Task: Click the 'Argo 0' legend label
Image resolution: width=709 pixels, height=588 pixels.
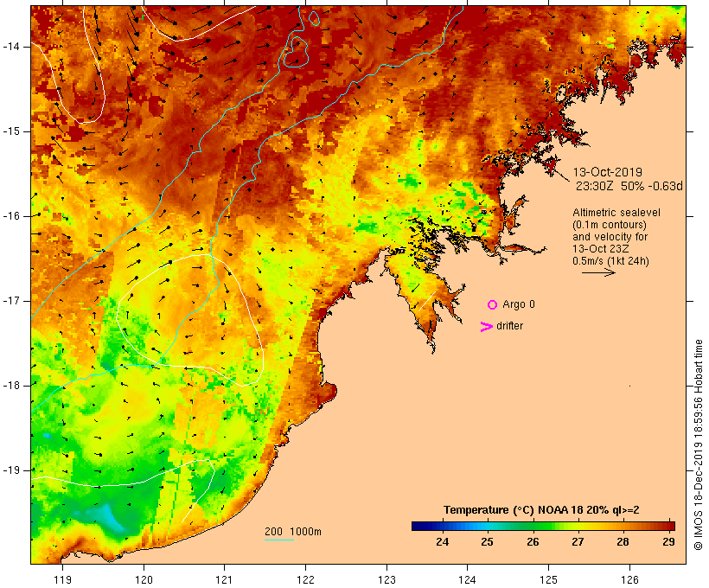Action: click(x=519, y=304)
